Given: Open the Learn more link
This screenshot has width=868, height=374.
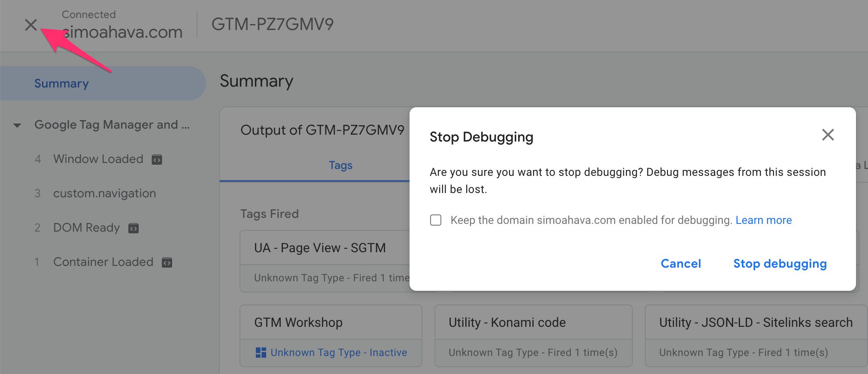Looking at the screenshot, I should 763,220.
